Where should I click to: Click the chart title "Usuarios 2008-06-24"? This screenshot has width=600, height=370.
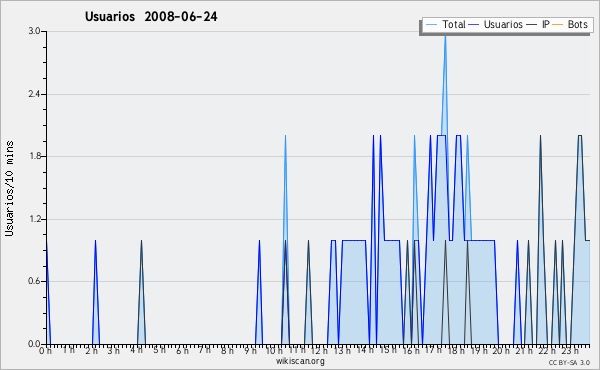[151, 17]
